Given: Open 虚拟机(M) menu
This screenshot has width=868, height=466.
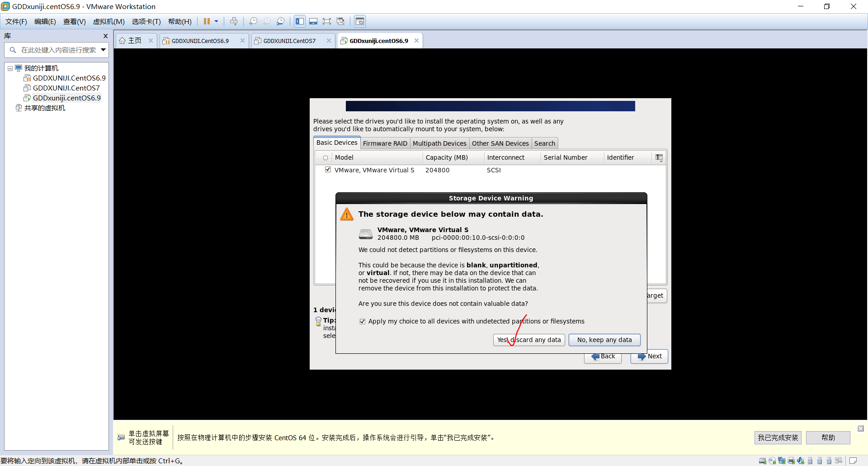Looking at the screenshot, I should click(109, 21).
